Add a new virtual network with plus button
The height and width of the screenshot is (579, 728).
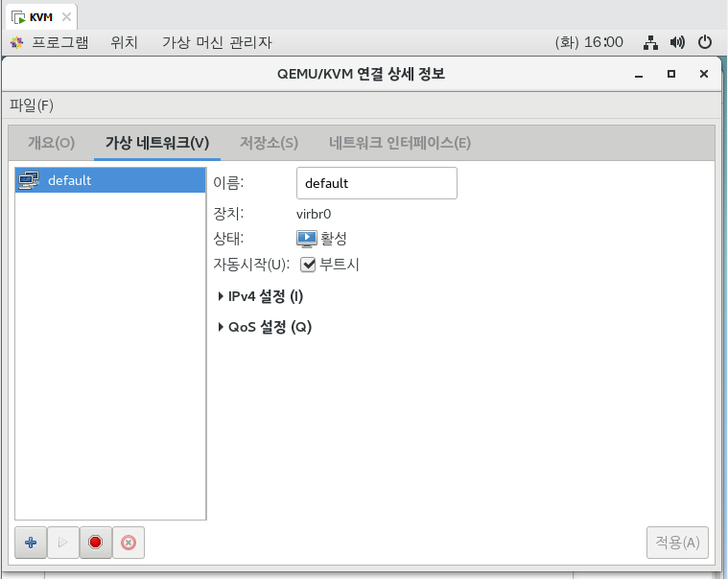[x=31, y=543]
